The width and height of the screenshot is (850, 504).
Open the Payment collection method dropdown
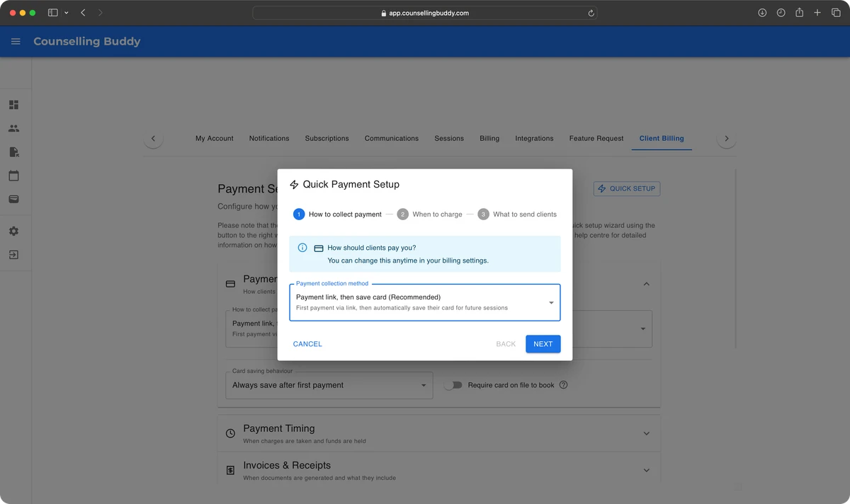pyautogui.click(x=424, y=302)
